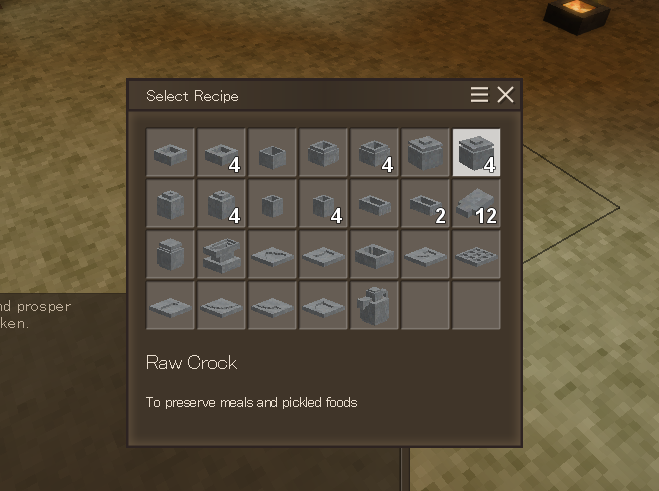Choose the small planter x4 recipe
This screenshot has width=659, height=491.
coord(323,203)
